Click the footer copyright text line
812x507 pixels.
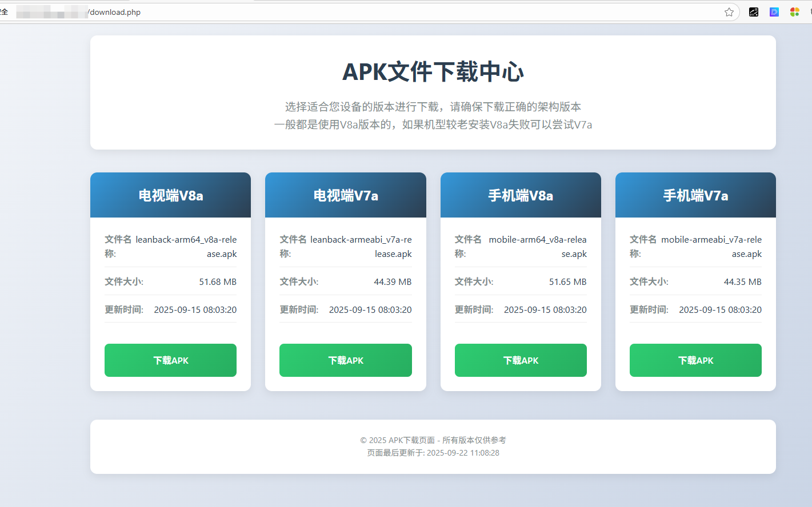pos(433,440)
